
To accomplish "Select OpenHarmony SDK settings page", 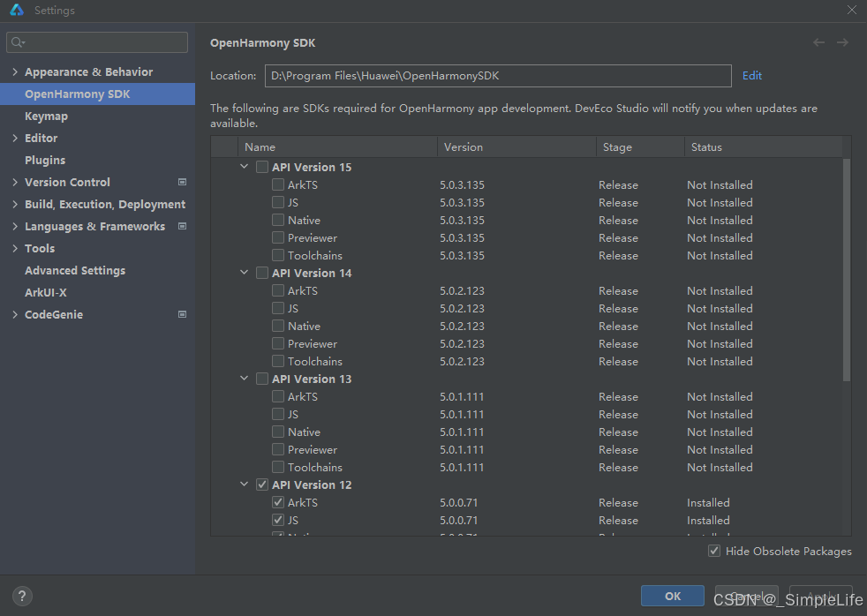I will (97, 94).
